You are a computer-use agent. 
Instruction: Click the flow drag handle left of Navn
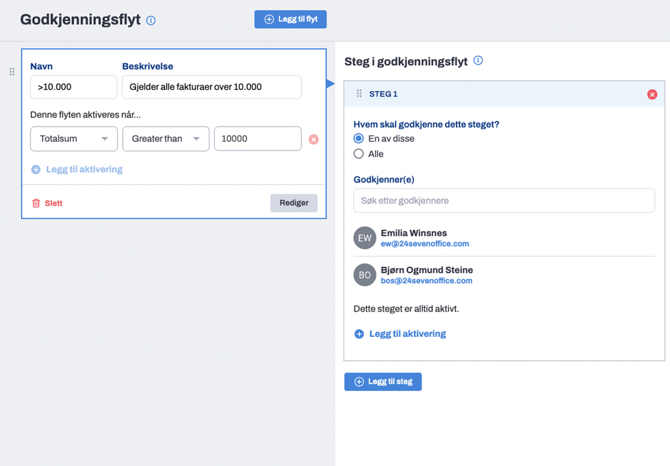point(12,72)
